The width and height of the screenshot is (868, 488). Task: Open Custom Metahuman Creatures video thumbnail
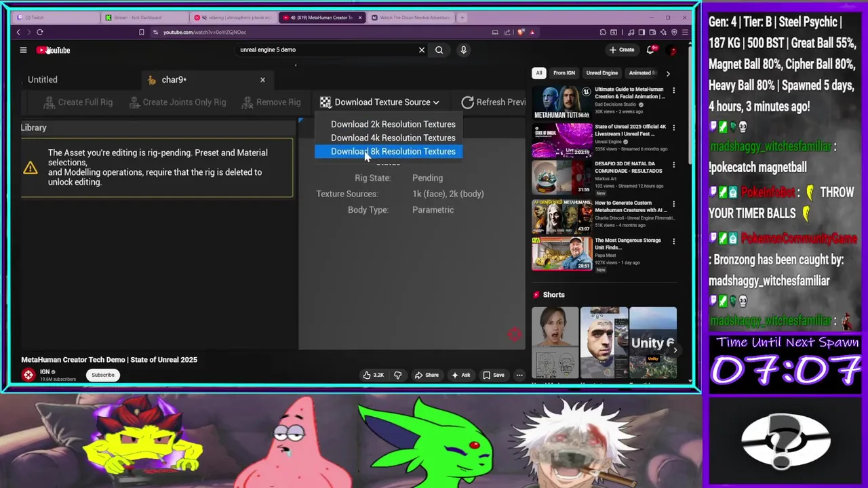(562, 216)
